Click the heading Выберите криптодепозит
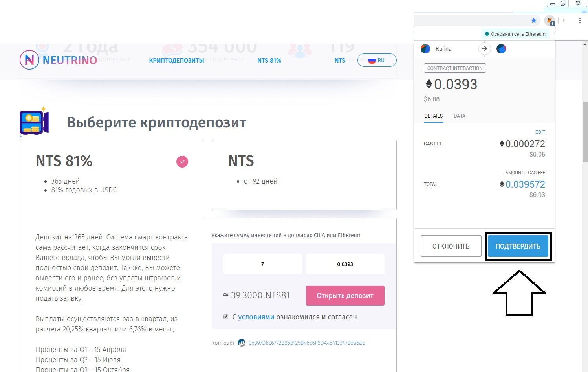588x372 pixels. 156,122
